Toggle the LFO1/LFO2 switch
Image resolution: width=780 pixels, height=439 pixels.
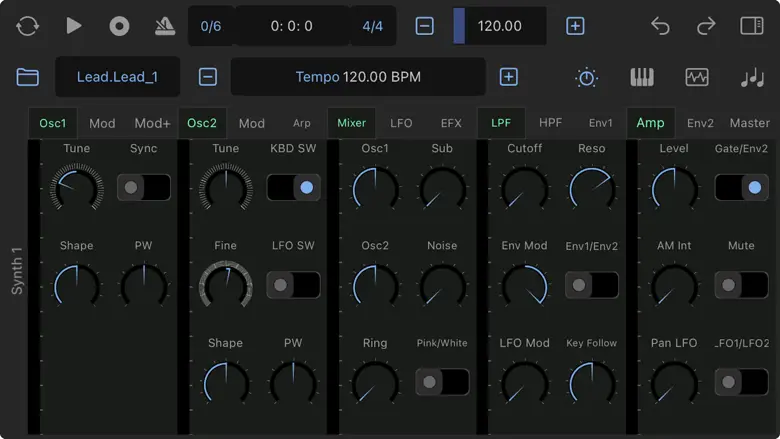[x=741, y=382]
